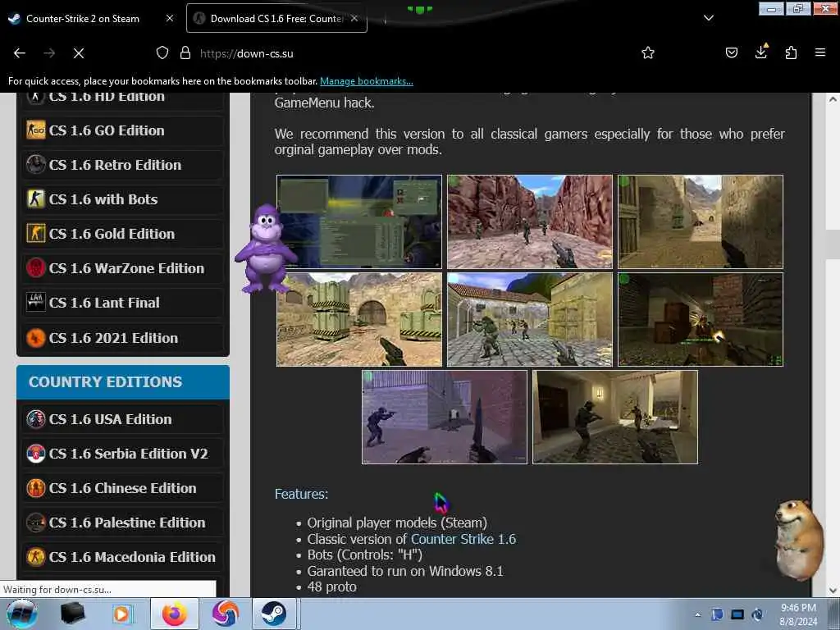Viewport: 840px width, 630px height.
Task: Click the page scrollbar down arrow
Action: [x=833, y=591]
